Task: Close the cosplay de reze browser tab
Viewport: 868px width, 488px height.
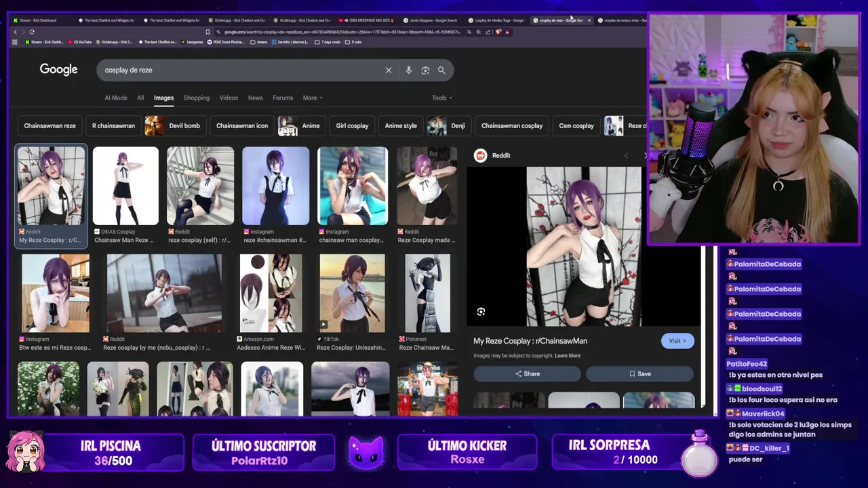Action: (589, 20)
